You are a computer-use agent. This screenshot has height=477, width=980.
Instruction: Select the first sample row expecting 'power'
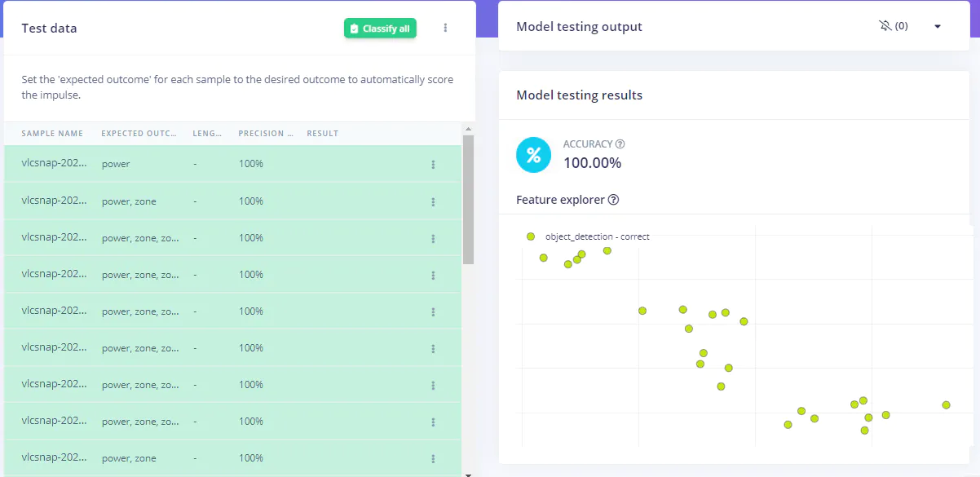232,164
